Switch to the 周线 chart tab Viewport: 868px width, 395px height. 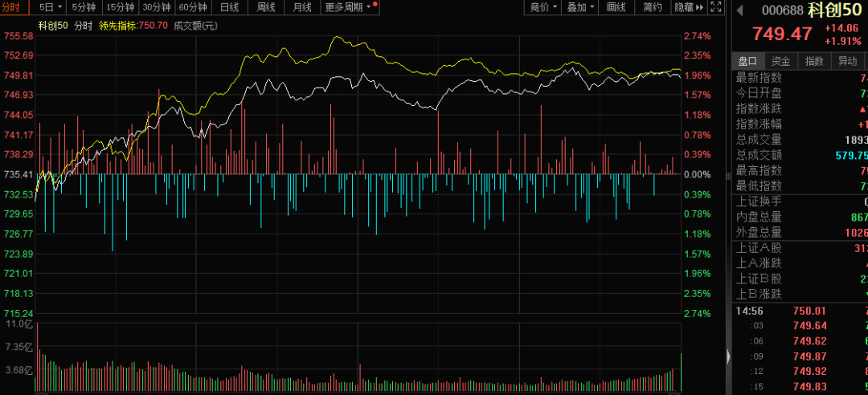(x=266, y=7)
